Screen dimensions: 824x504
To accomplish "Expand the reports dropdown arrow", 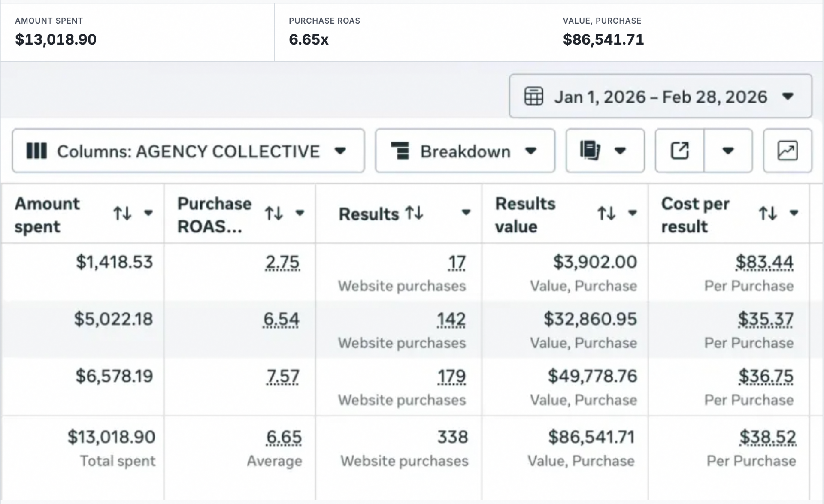I will point(620,151).
